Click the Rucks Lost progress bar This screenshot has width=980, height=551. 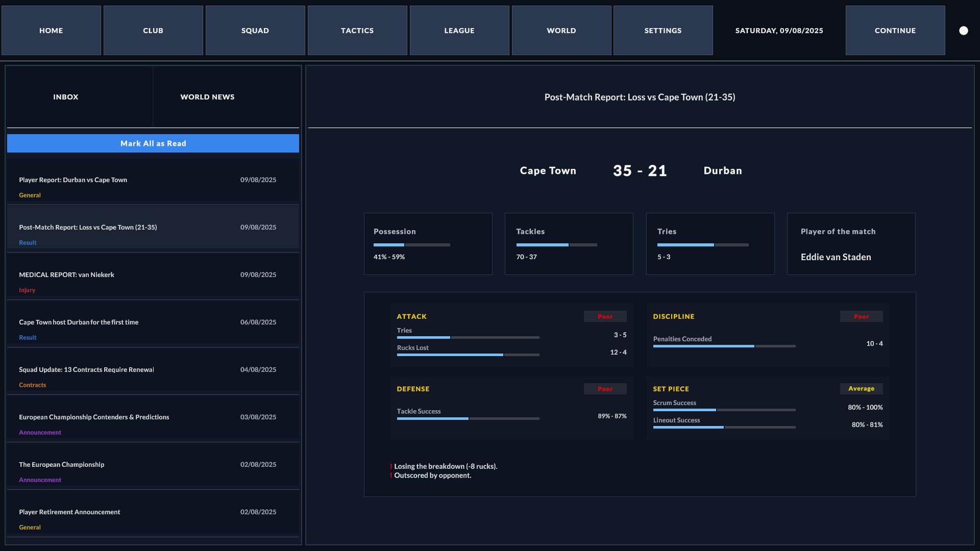coord(468,355)
